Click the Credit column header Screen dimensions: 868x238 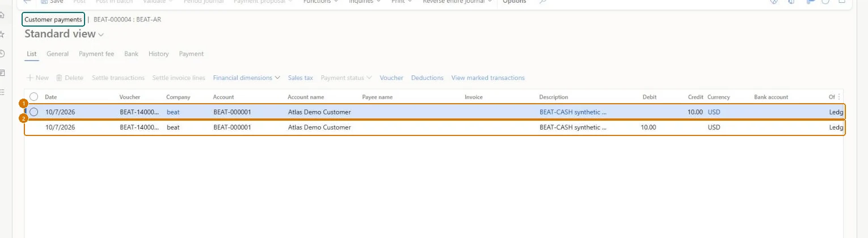click(x=696, y=97)
